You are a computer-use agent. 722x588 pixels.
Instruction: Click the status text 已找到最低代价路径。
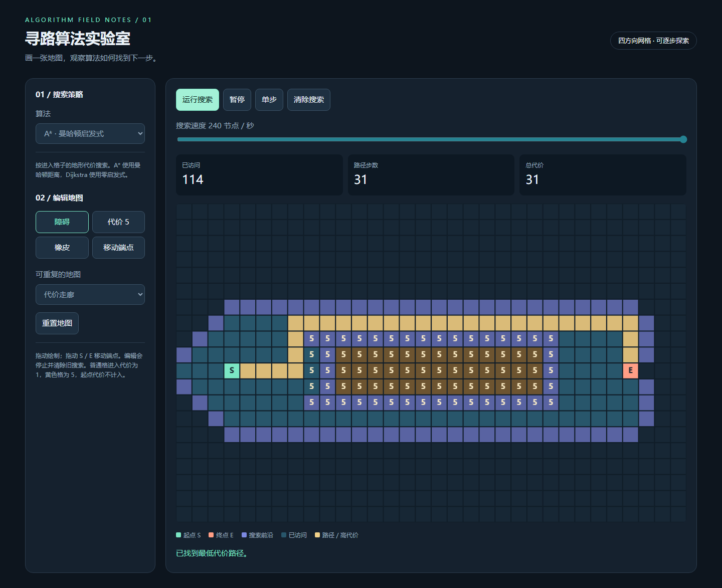click(213, 553)
